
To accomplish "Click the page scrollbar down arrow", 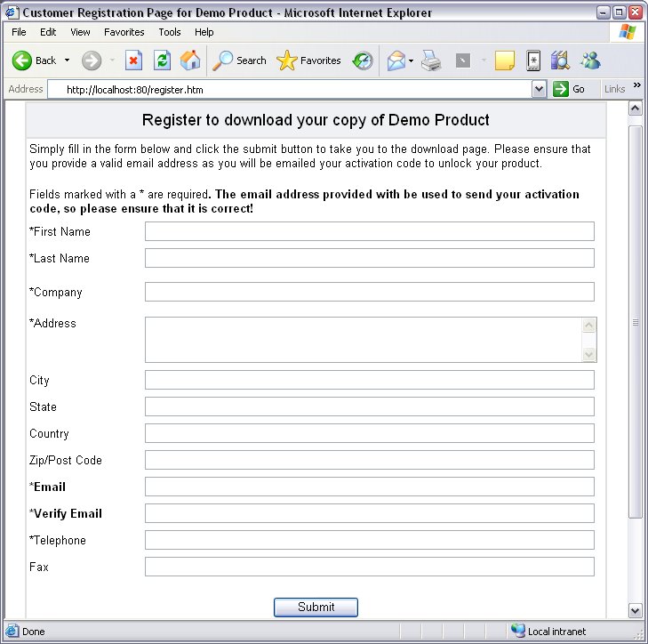I will tap(636, 610).
